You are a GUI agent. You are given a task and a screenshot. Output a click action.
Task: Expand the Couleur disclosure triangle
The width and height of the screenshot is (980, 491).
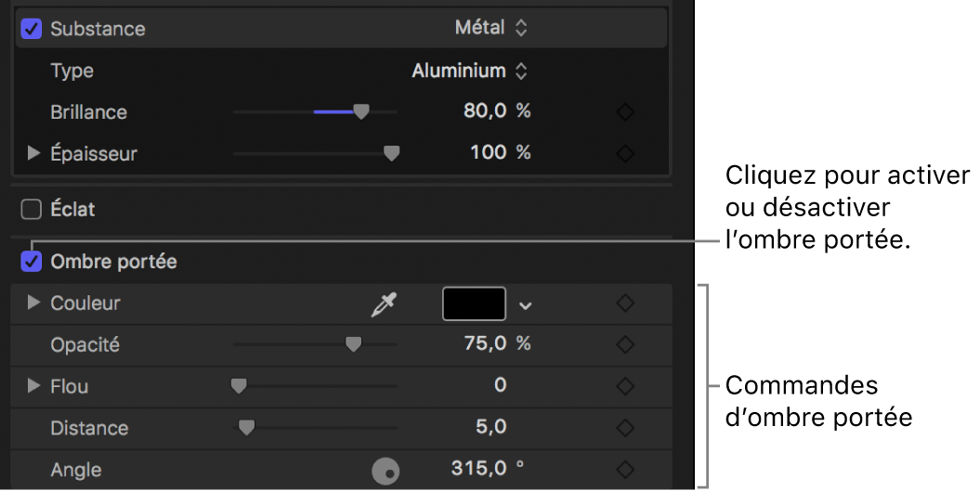[33, 303]
